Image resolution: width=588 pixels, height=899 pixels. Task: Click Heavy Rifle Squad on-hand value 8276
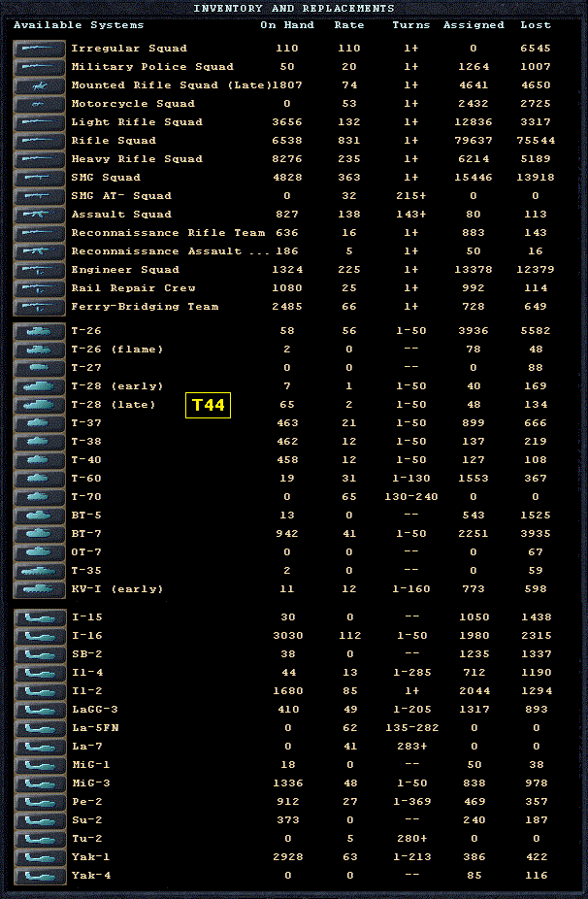[287, 159]
